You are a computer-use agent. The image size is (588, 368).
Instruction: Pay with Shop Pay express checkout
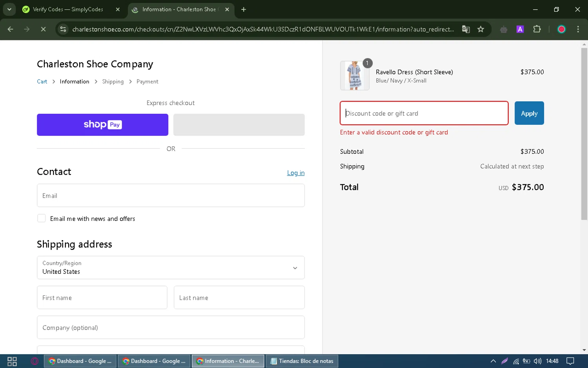[103, 125]
